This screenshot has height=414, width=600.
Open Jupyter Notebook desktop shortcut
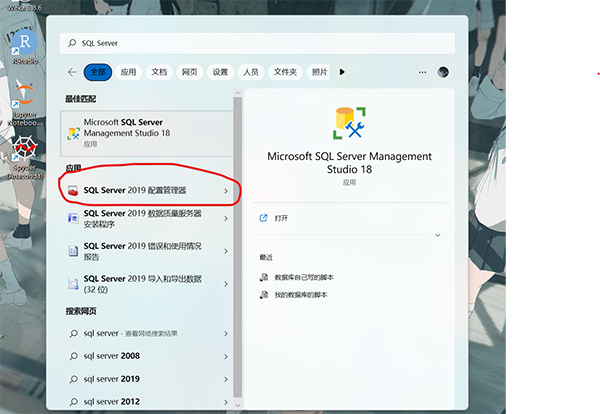[24, 103]
